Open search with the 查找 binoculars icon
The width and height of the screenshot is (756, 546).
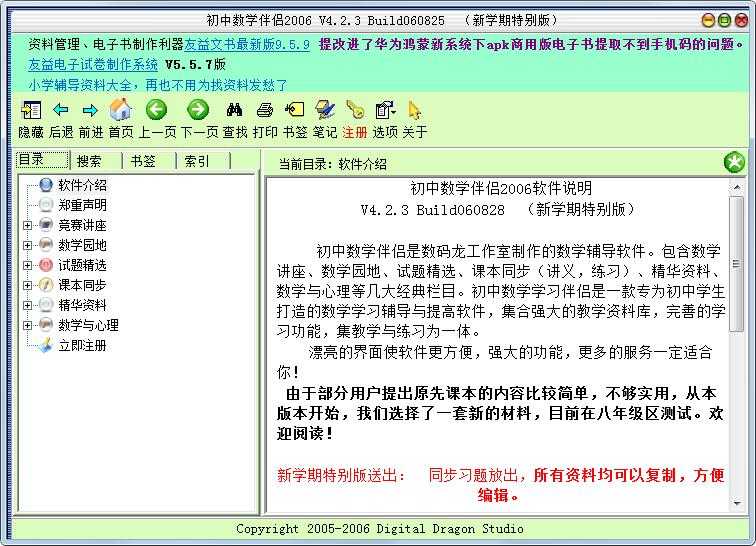click(x=235, y=110)
